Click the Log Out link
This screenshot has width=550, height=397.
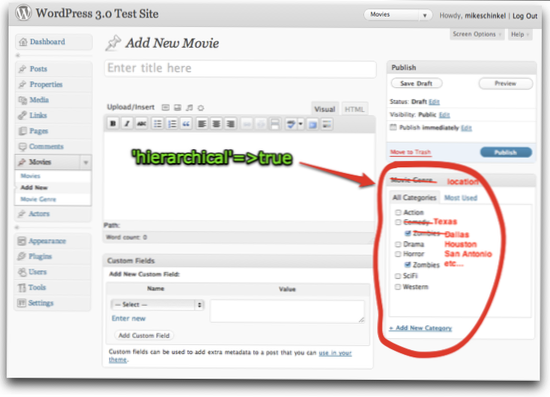tap(525, 16)
